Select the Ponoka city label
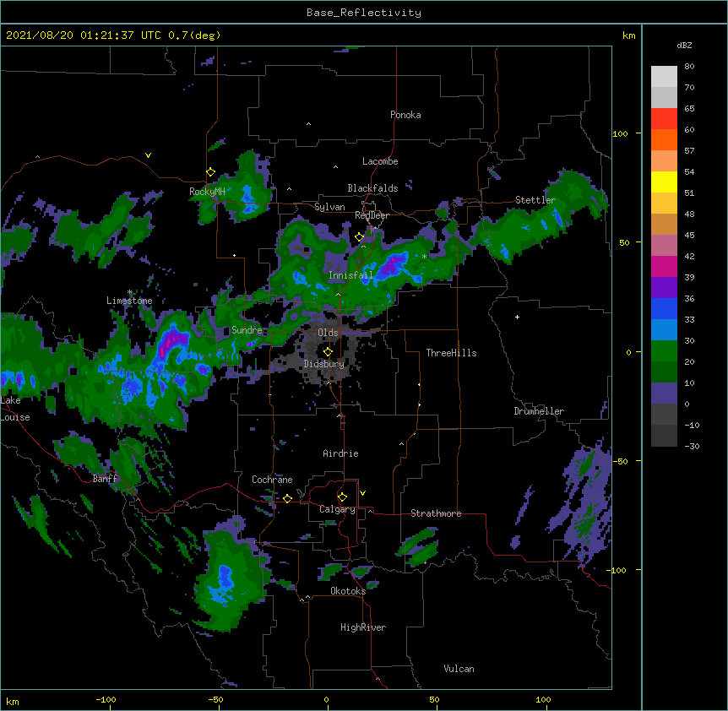The height and width of the screenshot is (711, 728). tap(405, 115)
